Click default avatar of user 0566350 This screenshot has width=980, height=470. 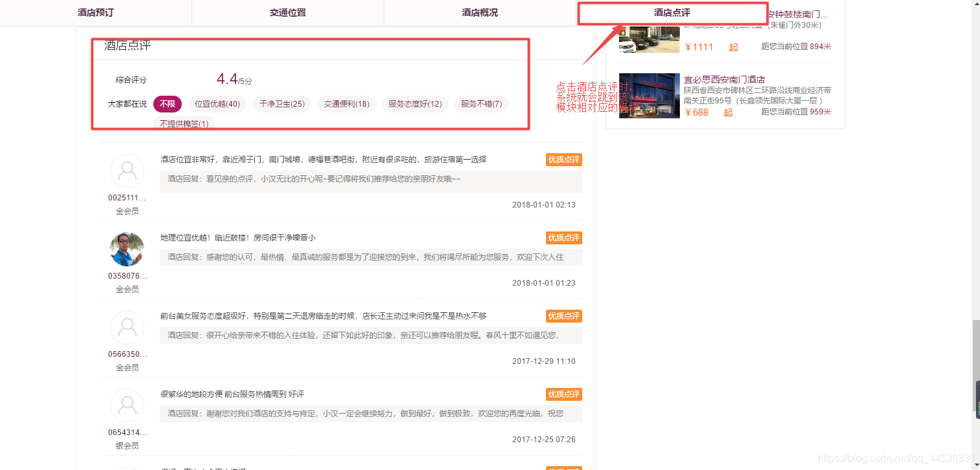127,328
